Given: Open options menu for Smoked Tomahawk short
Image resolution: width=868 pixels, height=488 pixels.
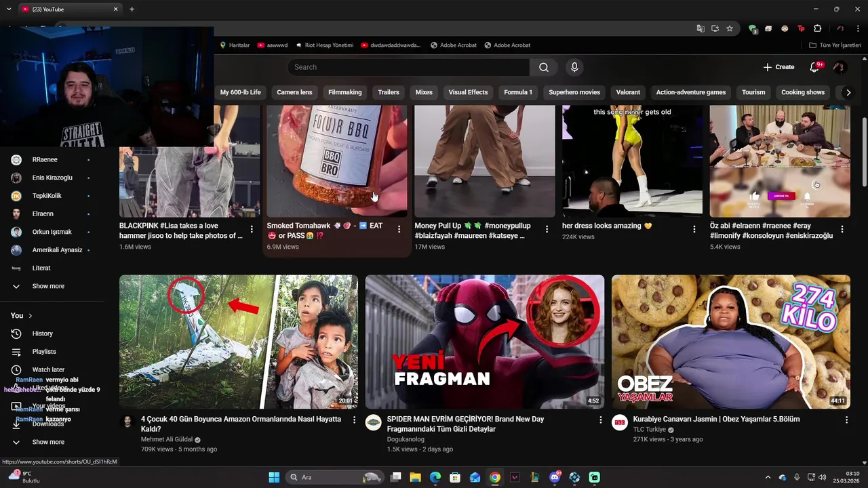Looking at the screenshot, I should [x=399, y=229].
